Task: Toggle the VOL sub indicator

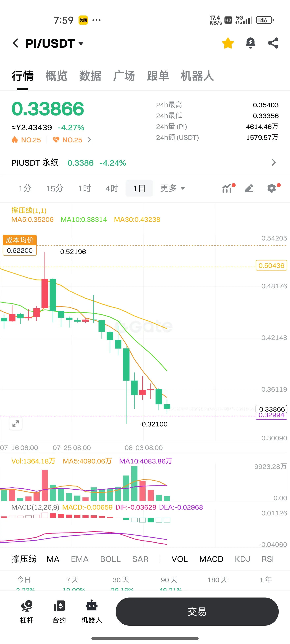Action: tap(179, 559)
